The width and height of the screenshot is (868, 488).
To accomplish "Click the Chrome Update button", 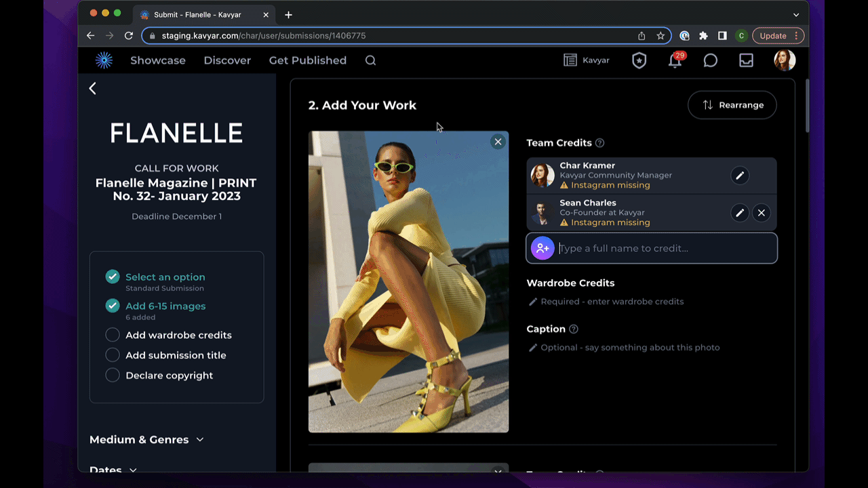I will [x=778, y=36].
